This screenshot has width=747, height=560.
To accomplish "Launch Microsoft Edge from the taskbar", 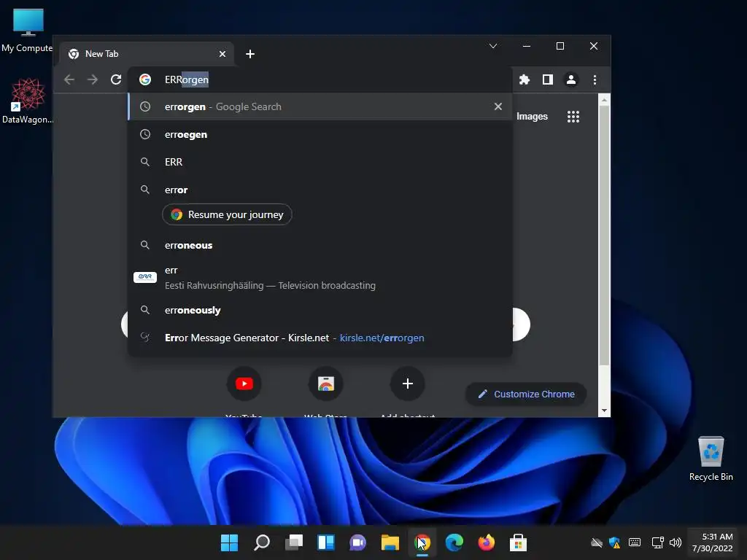I will [x=454, y=542].
